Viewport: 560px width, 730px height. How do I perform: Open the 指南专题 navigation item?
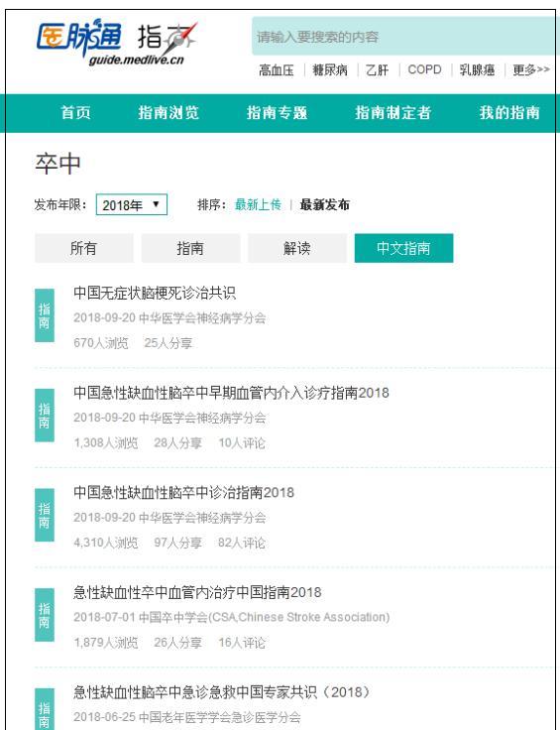tap(278, 113)
